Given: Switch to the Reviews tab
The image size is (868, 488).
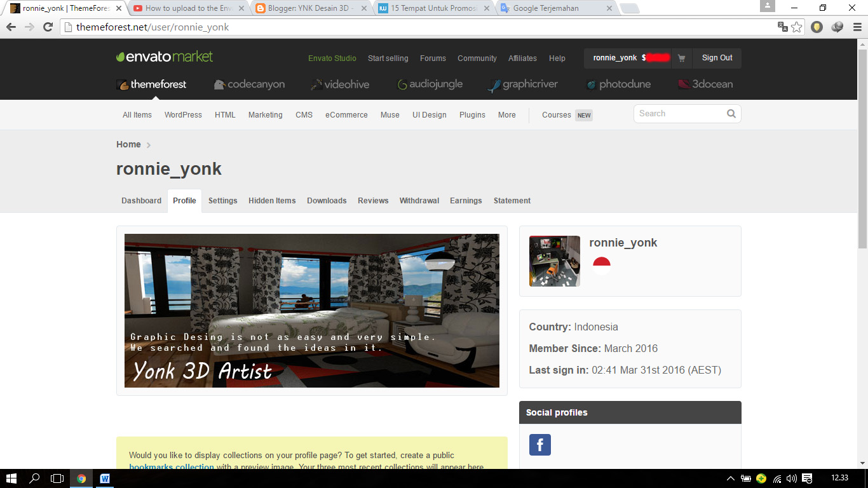Looking at the screenshot, I should pos(373,201).
